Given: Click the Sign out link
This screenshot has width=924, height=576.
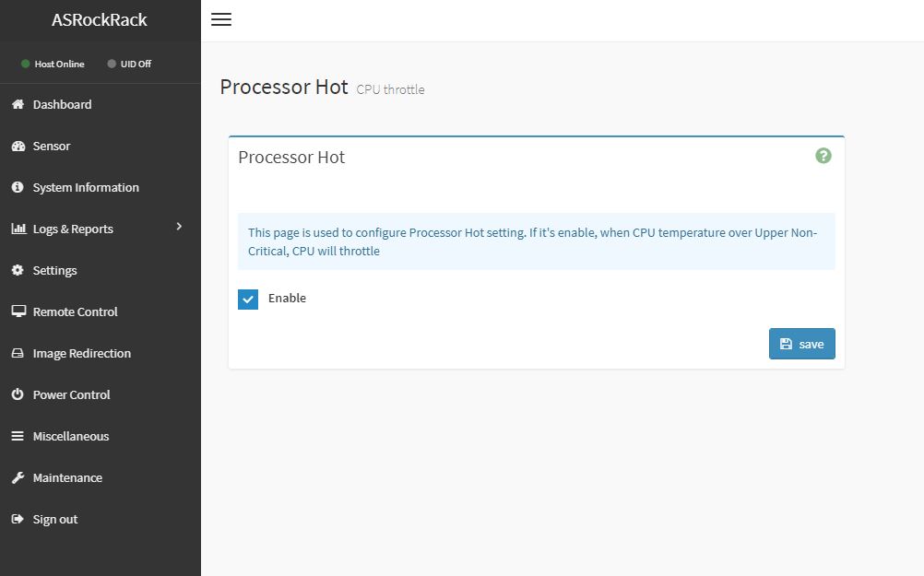Looking at the screenshot, I should (55, 519).
